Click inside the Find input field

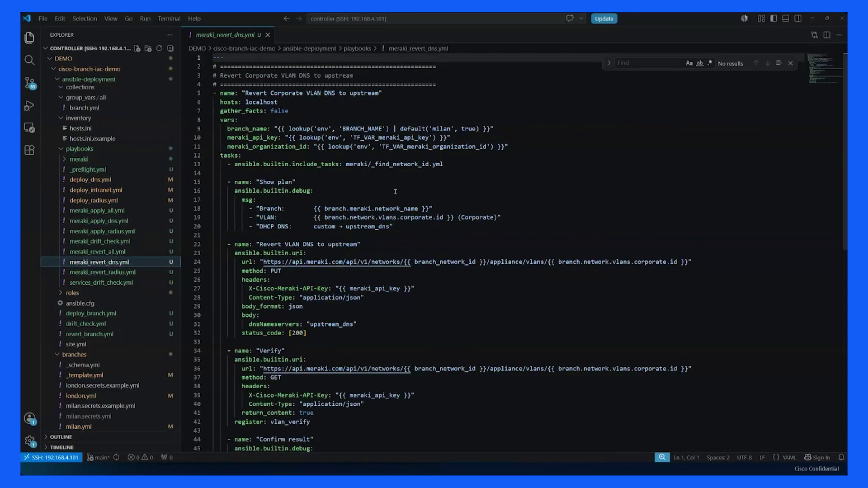click(649, 63)
